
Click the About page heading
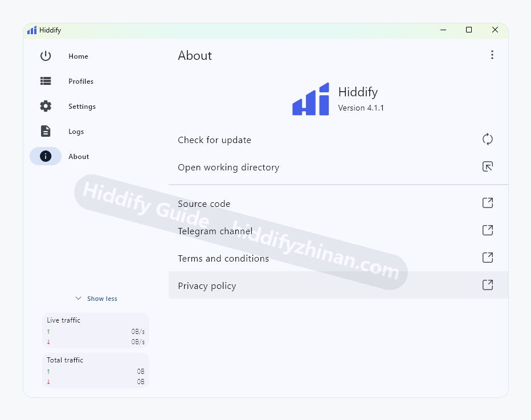pyautogui.click(x=195, y=55)
